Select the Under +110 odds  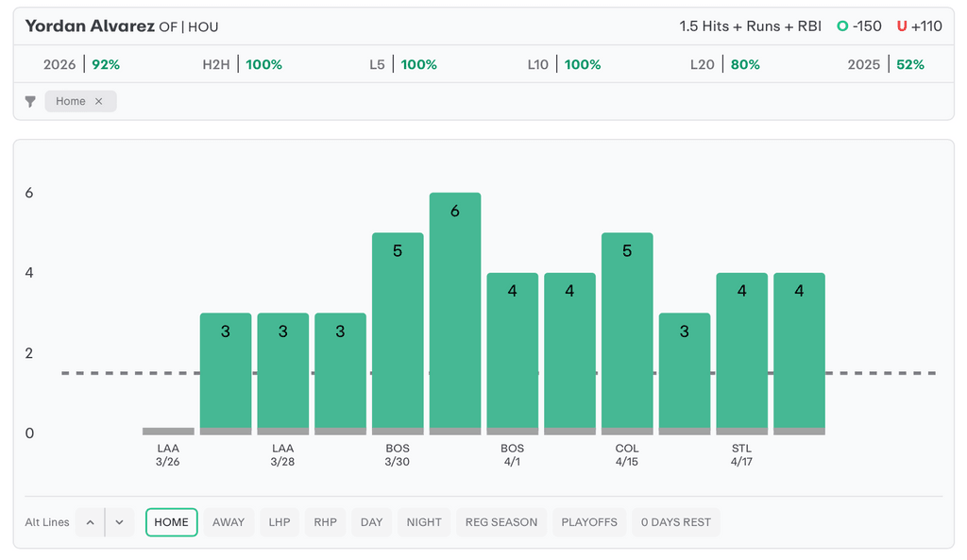click(919, 26)
